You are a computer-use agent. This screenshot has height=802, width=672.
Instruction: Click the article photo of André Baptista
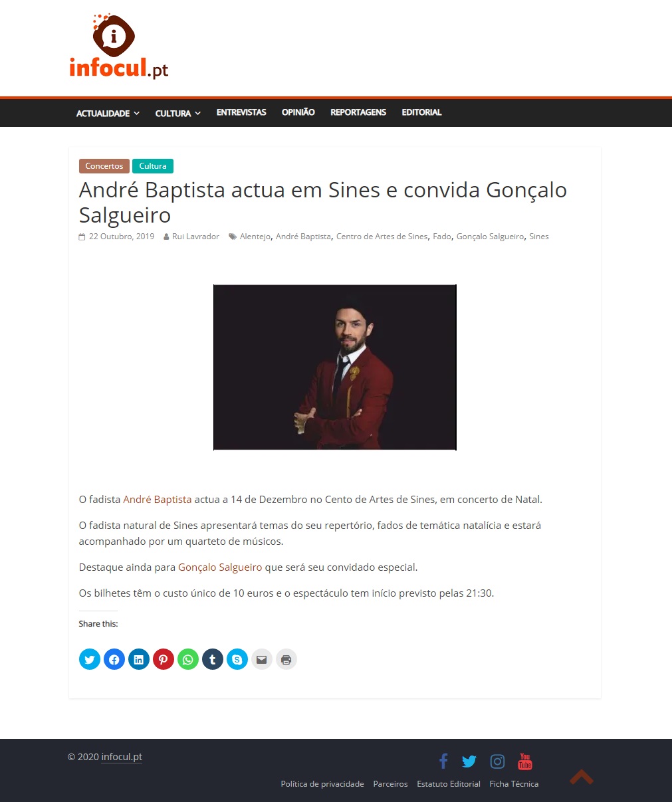(x=335, y=367)
